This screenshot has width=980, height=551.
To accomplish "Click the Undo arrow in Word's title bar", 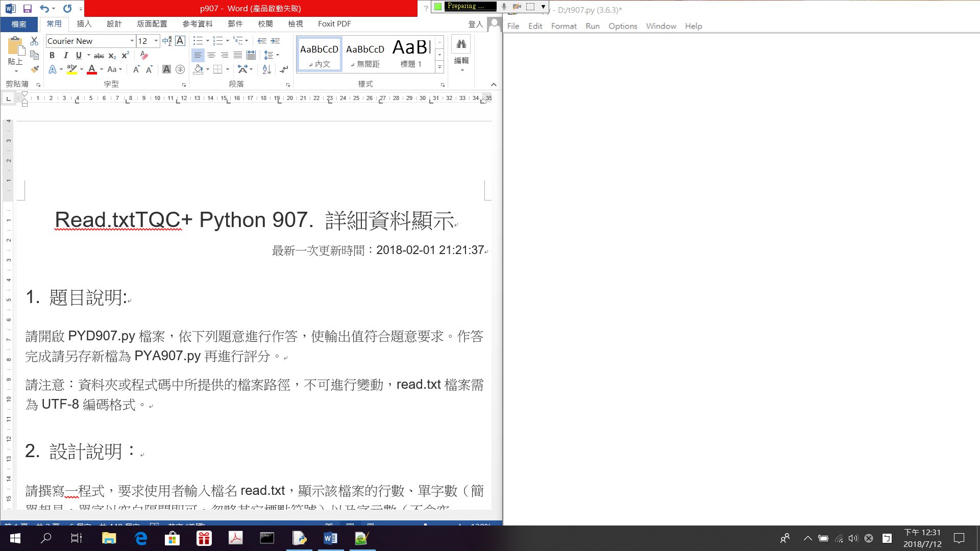I will [x=44, y=9].
